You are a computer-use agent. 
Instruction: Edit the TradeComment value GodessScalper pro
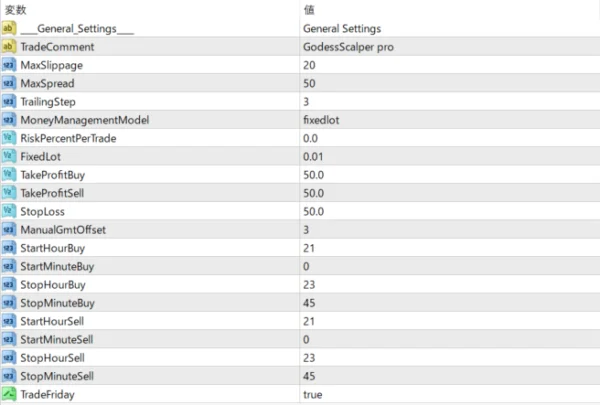click(348, 46)
